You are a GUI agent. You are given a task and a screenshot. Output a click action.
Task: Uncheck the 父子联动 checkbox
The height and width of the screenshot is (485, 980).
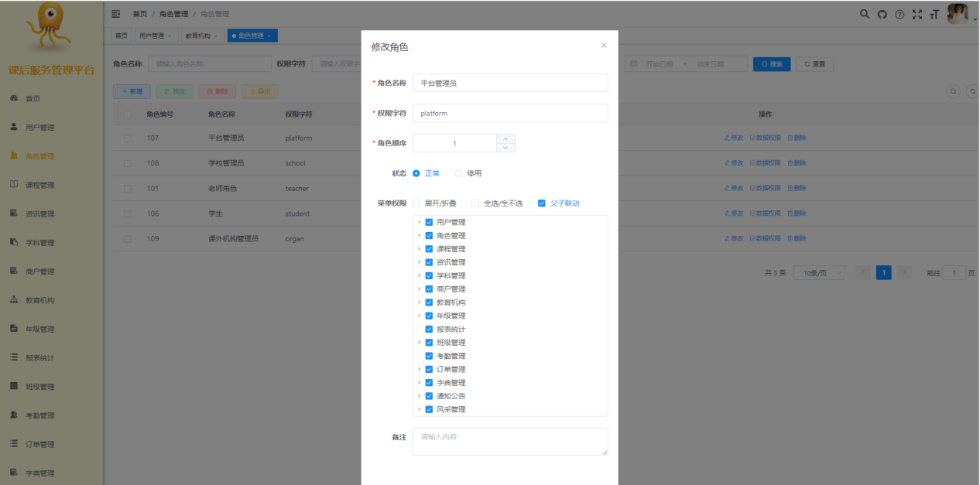(542, 203)
